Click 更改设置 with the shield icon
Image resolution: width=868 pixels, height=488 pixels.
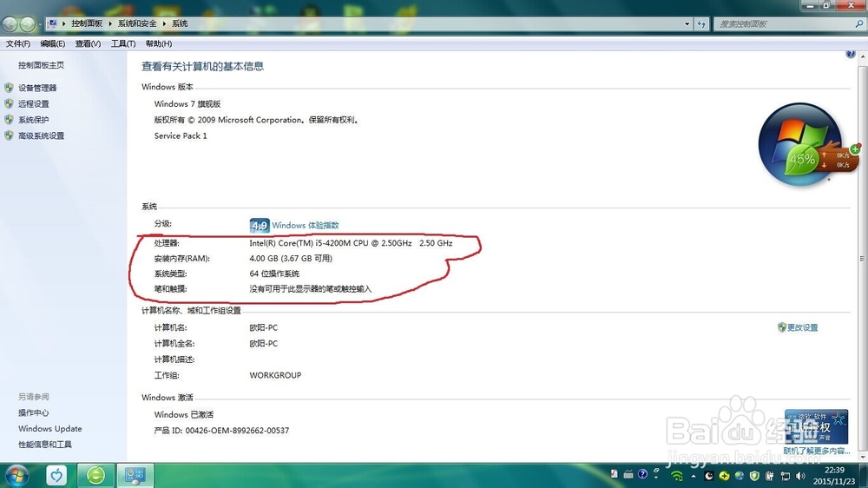(797, 327)
